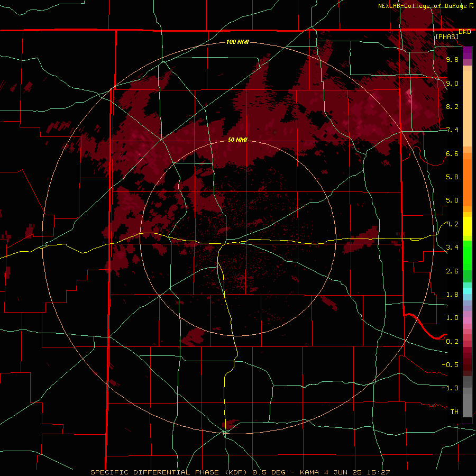Select the 7.4 value on color scale
The image size is (476, 476).
(x=452, y=130)
